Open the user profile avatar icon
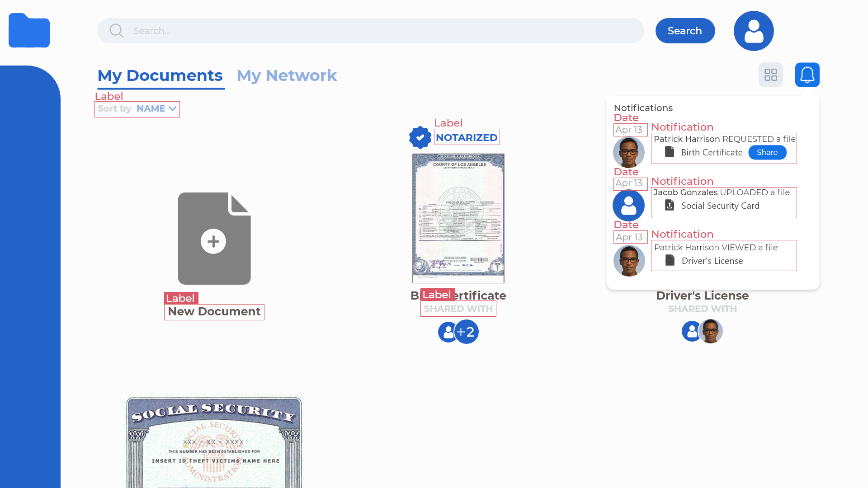 click(x=753, y=31)
